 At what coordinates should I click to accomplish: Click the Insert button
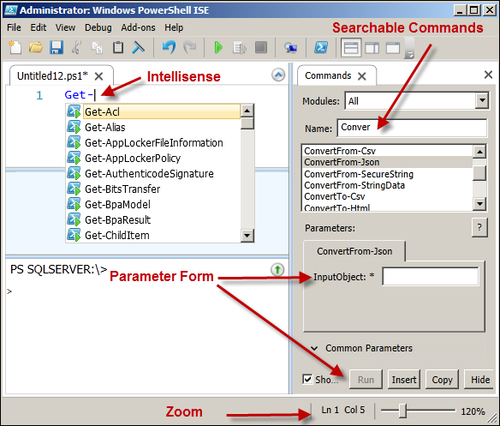coord(404,379)
